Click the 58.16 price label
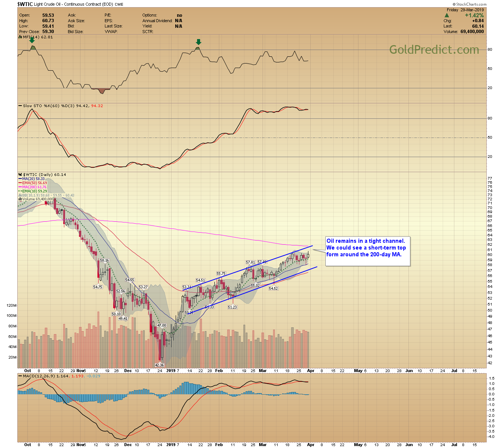The height and width of the screenshot is (448, 504). point(104,260)
